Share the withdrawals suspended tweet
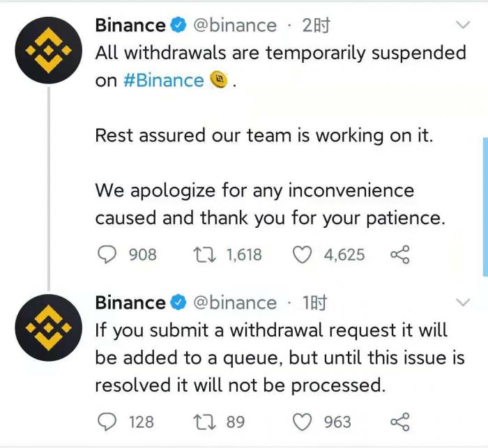 pyautogui.click(x=399, y=255)
